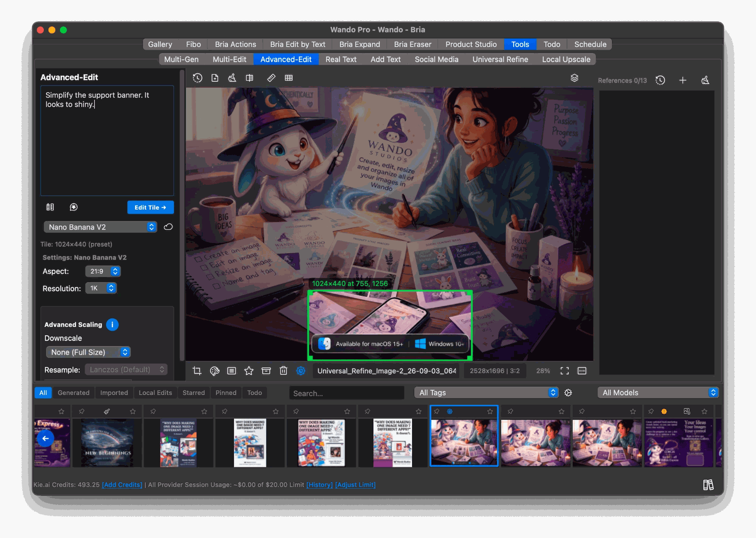
Task: Open the All Tags dropdown
Action: (x=486, y=393)
